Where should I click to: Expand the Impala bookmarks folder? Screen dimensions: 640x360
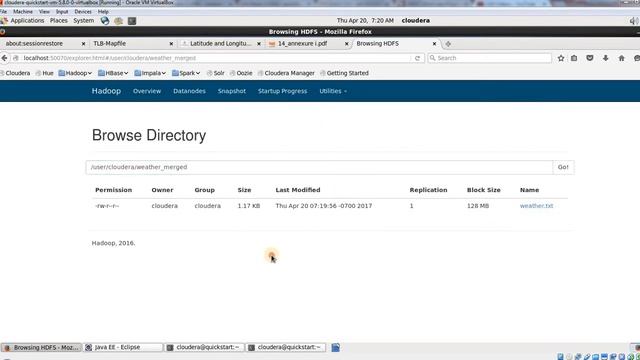tap(150, 73)
